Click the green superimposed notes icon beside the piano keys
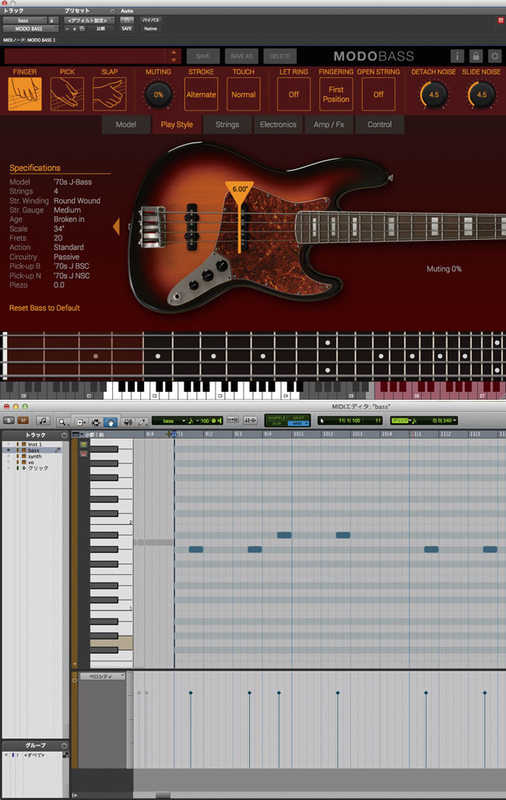 (84, 444)
